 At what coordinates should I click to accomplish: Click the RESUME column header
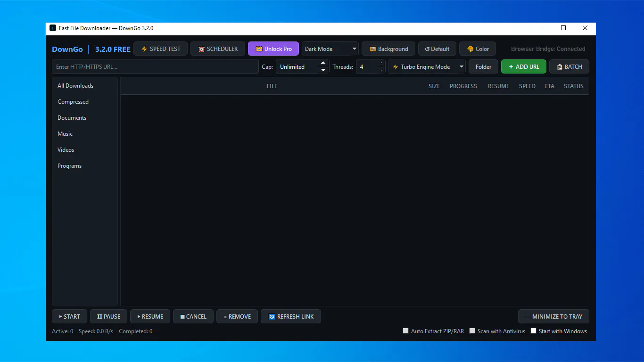click(x=498, y=86)
